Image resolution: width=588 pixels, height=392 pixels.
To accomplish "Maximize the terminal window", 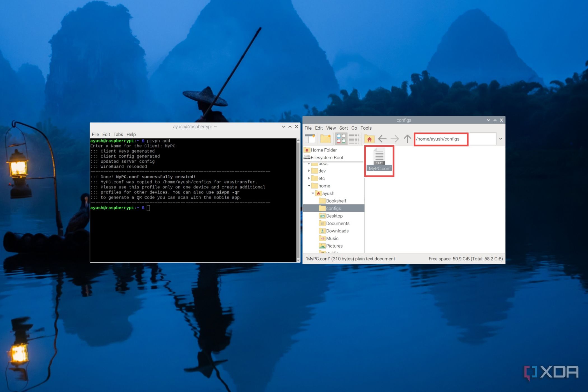I will [290, 127].
